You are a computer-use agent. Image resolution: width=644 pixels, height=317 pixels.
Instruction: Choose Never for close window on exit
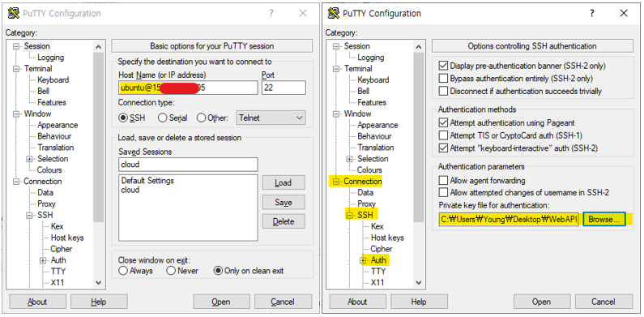[171, 271]
